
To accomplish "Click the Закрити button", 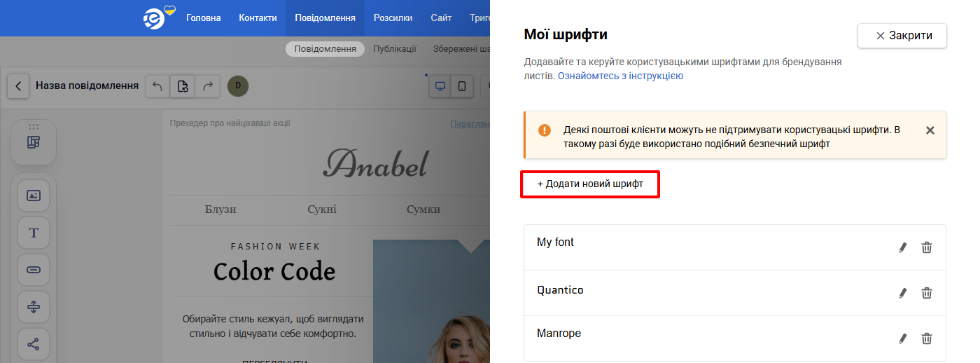I will point(902,36).
